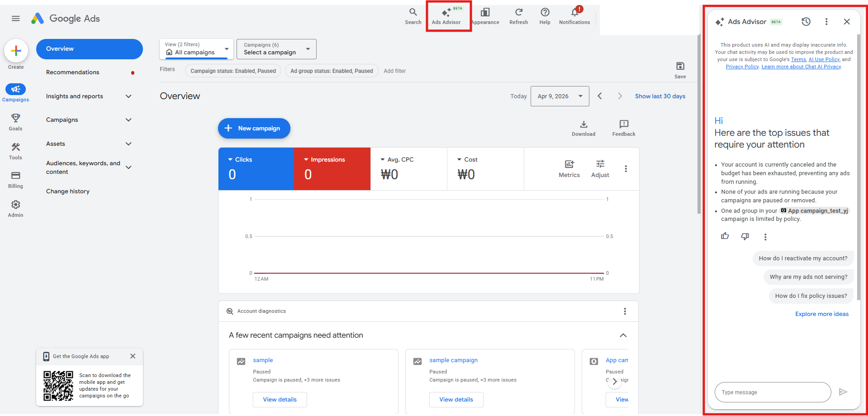Toggle the Cost metric card

(485, 168)
